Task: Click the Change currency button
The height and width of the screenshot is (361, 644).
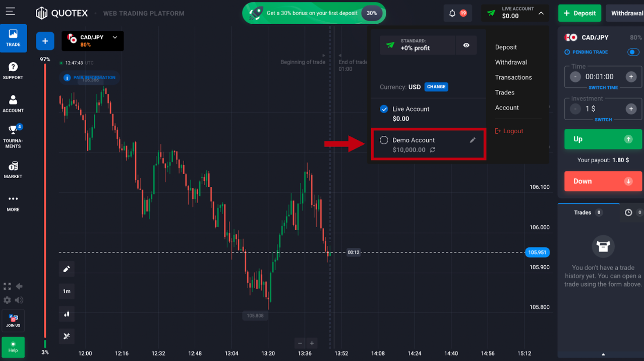Action: tap(436, 87)
